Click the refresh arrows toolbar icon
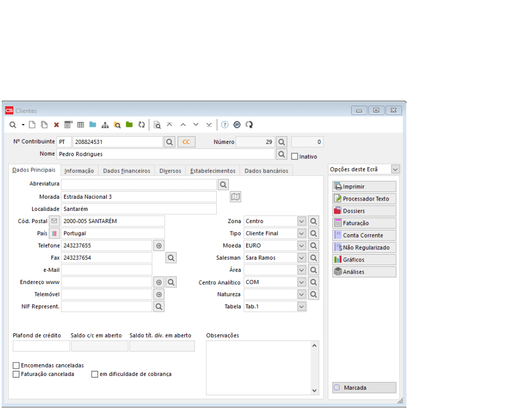Screen dimensions: 532x408 pyautogui.click(x=142, y=125)
